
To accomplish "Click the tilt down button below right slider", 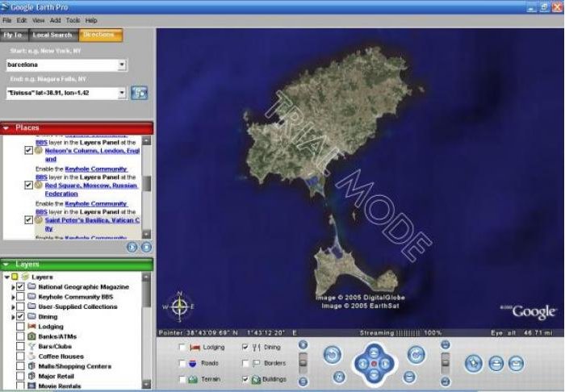I will click(446, 382).
